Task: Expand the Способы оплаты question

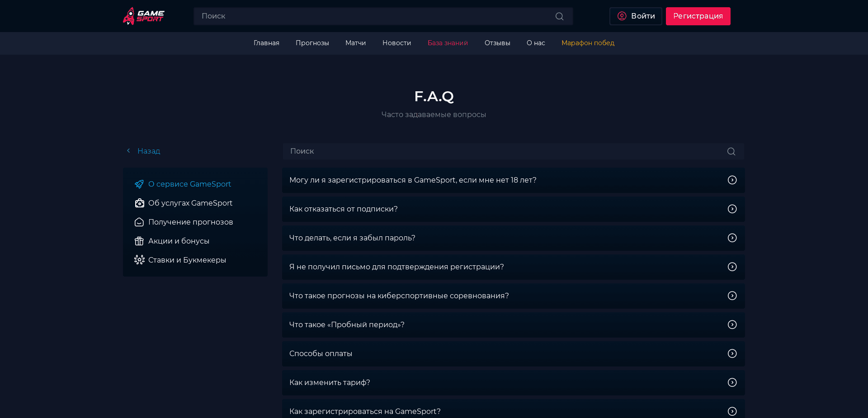Action: click(x=732, y=353)
